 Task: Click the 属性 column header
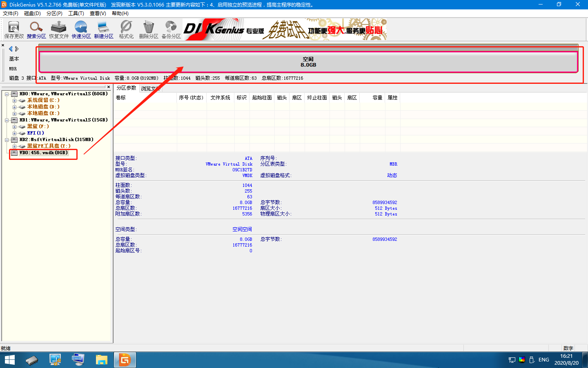pos(392,98)
